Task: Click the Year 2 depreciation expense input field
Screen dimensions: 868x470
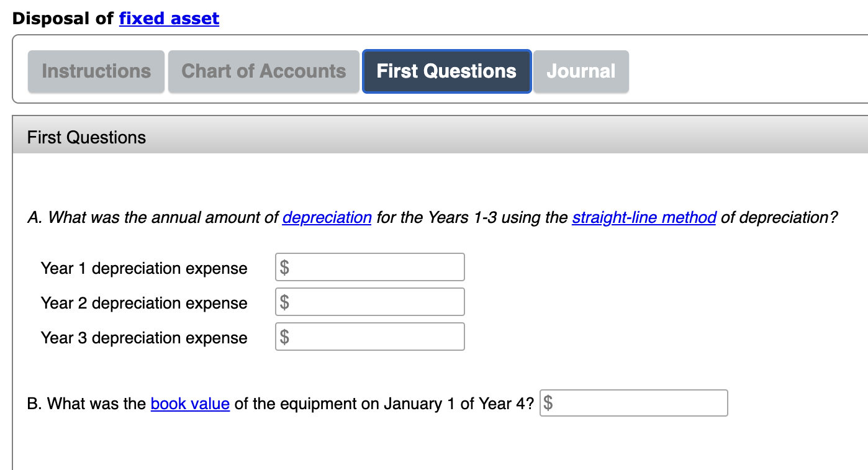Action: 369,301
